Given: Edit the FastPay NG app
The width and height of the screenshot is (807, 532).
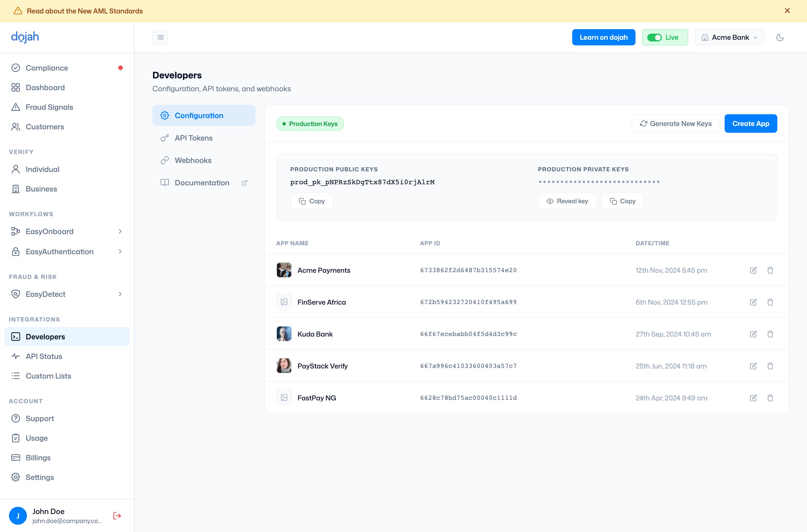Looking at the screenshot, I should click(753, 398).
